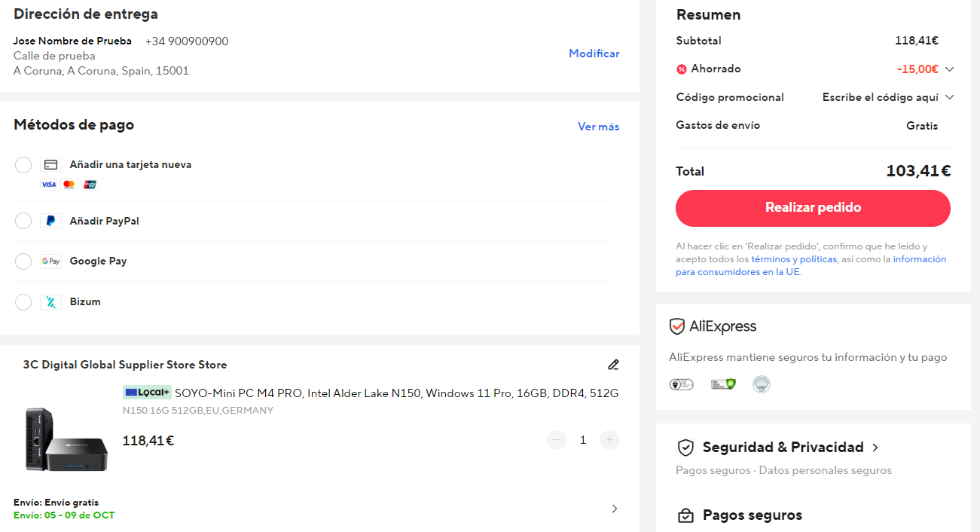This screenshot has height=532, width=980.
Task: Click Ver más payment methods link
Action: pos(599,127)
